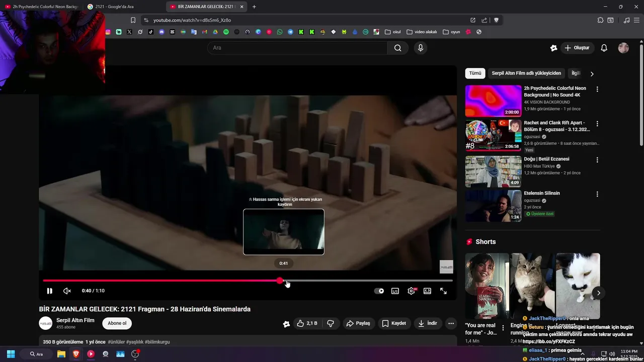Open options menu for Etelensin Silinsin video

tap(597, 194)
